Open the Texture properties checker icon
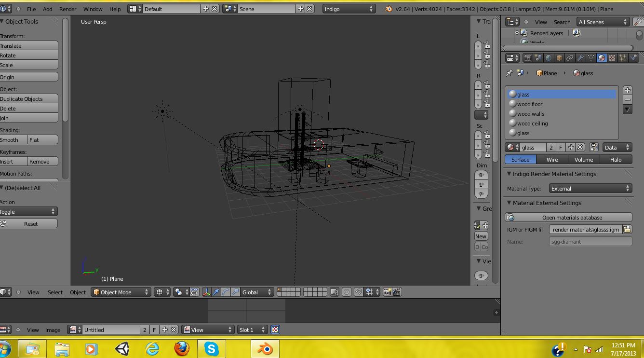This screenshot has width=644, height=358. click(612, 58)
